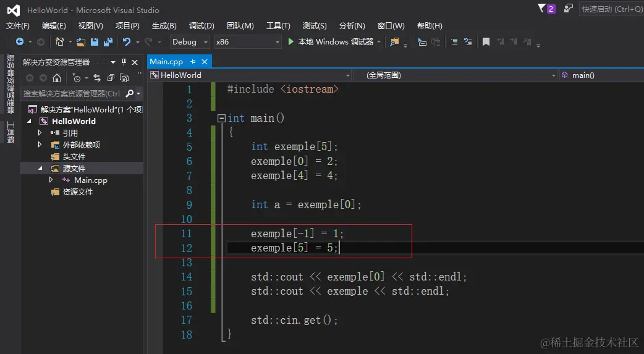
Task: Click the Redo arrow icon
Action: tap(148, 41)
